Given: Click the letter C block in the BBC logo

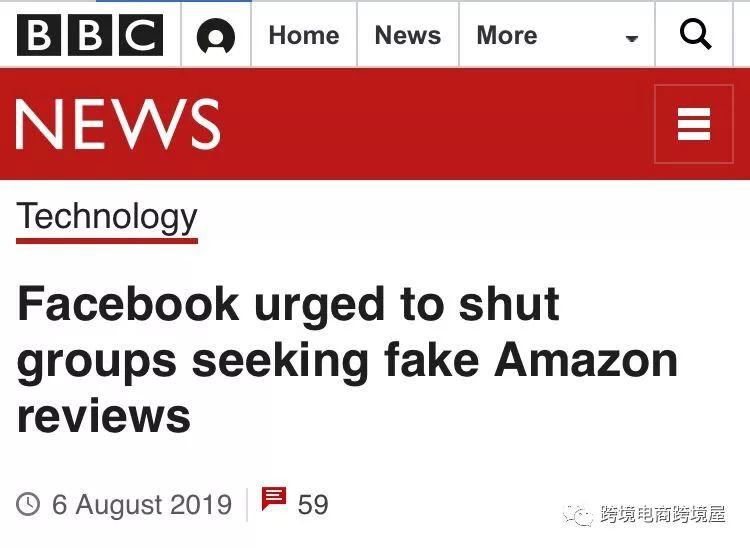Looking at the screenshot, I should [141, 35].
